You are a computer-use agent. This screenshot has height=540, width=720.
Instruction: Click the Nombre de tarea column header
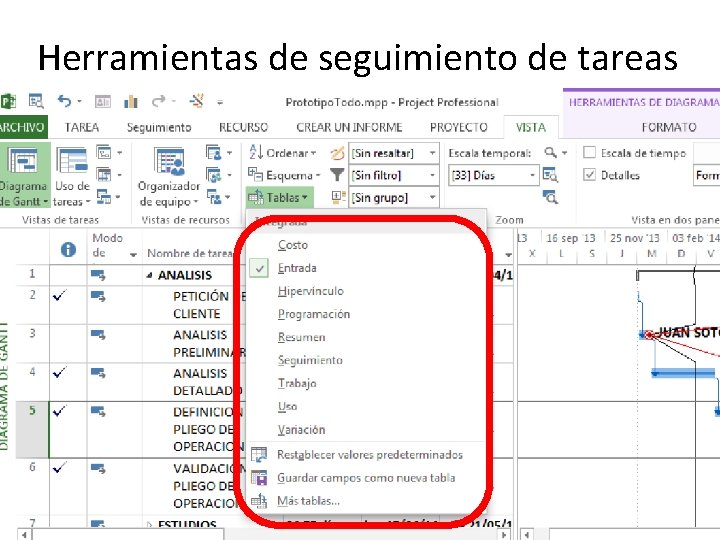click(190, 253)
